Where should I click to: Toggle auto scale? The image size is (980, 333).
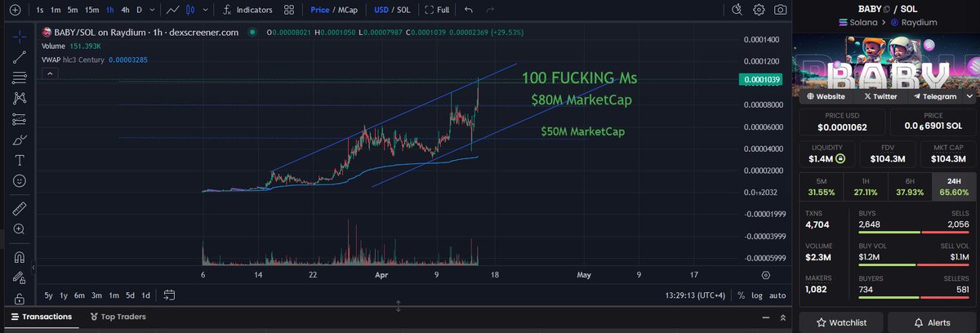click(777, 295)
